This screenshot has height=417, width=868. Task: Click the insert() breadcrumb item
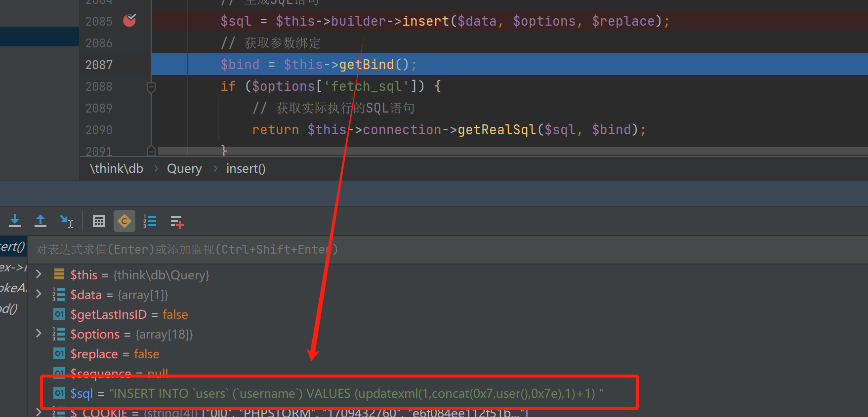pos(246,169)
